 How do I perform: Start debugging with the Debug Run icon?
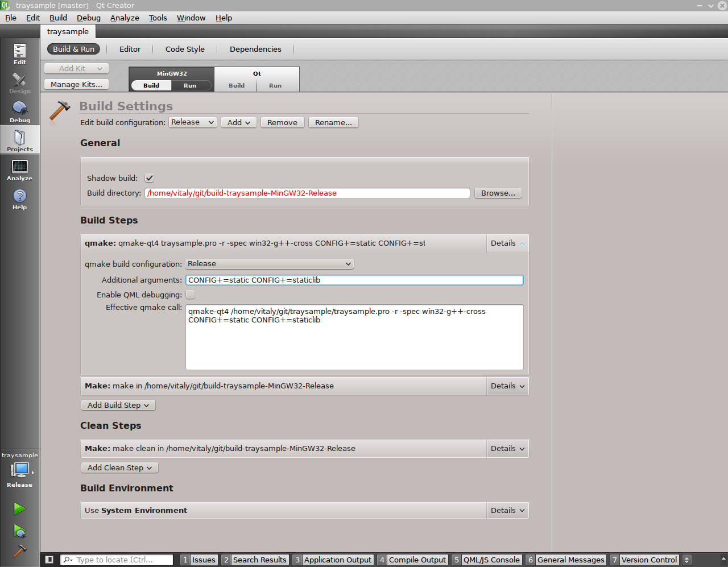20,531
